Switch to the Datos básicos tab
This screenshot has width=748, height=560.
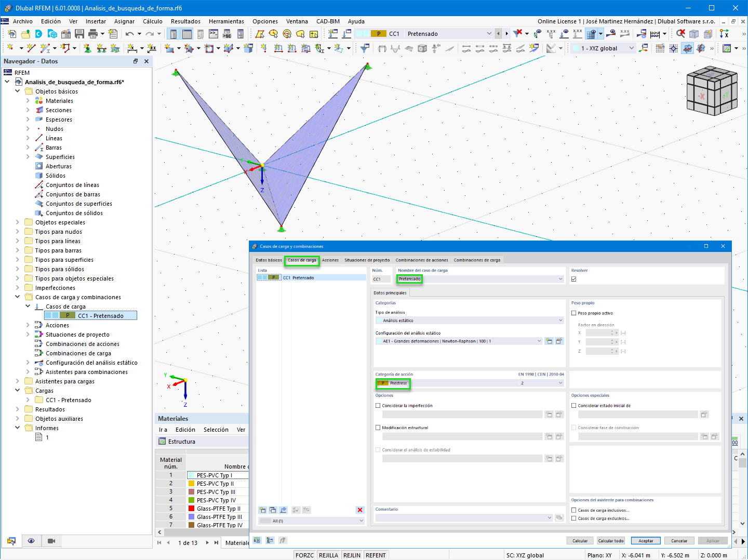tap(269, 260)
